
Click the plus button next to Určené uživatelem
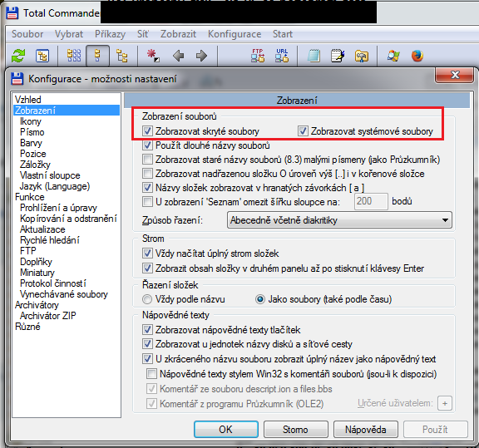pos(445,403)
